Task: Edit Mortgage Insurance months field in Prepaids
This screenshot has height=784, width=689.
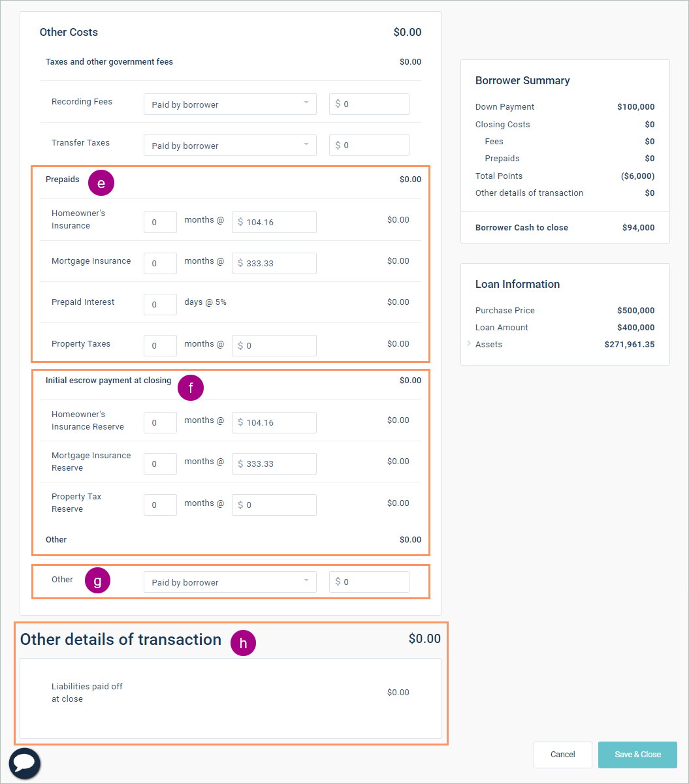Action: click(x=160, y=263)
